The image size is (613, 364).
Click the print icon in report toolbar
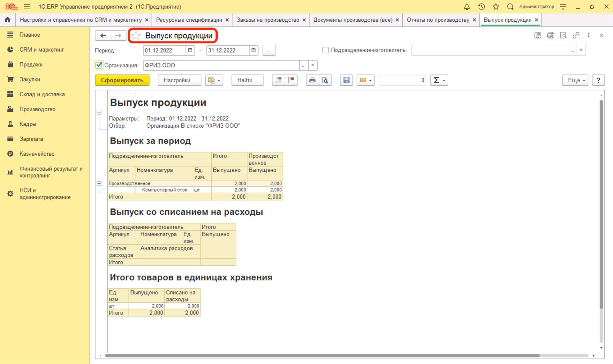[x=312, y=80]
